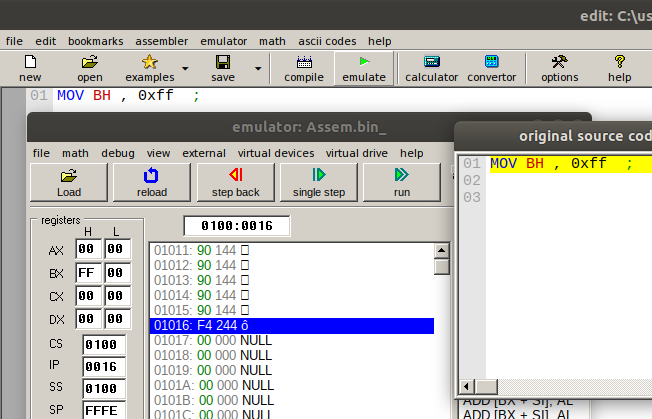
Task: Click the step back button
Action: point(236,183)
